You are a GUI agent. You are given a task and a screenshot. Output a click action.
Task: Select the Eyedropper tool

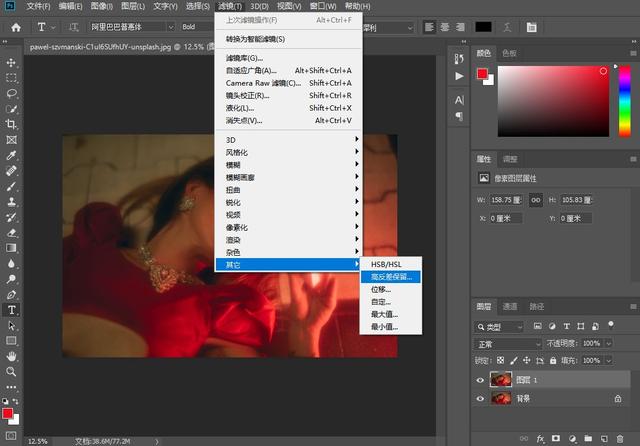coord(11,155)
